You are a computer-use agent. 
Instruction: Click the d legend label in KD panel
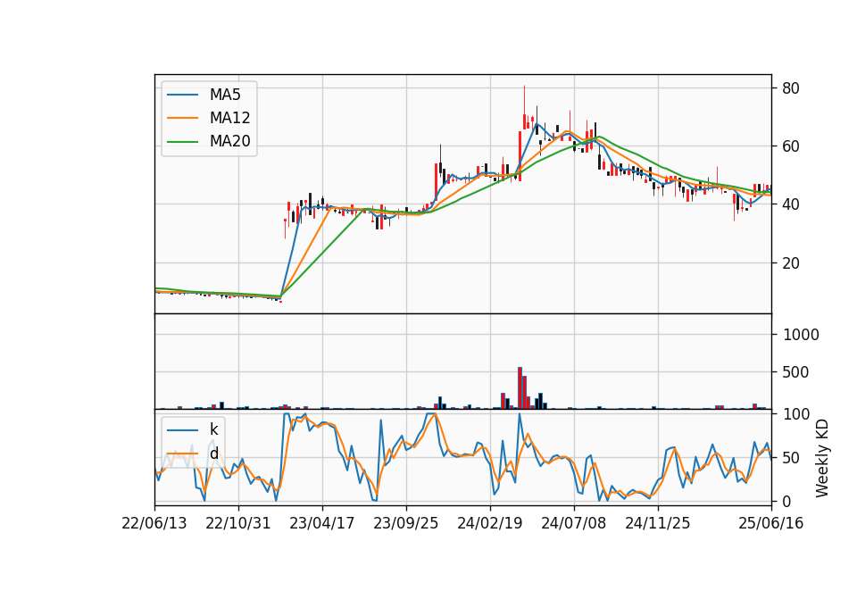pyautogui.click(x=213, y=454)
